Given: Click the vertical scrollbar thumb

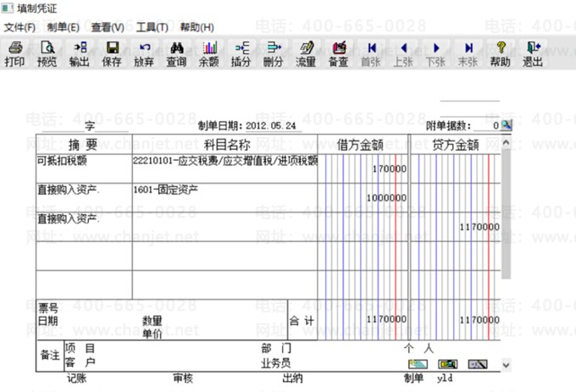Looking at the screenshot, I should [507, 213].
